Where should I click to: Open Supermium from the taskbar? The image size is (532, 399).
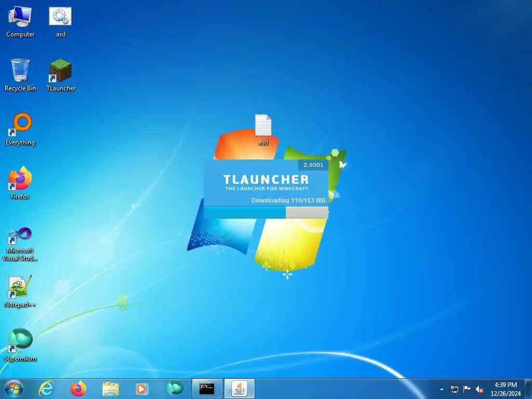pos(175,389)
